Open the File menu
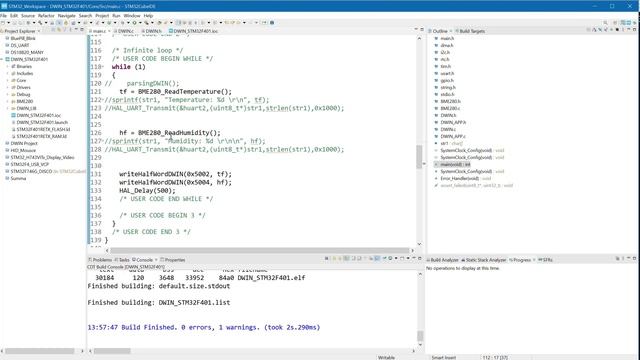 pyautogui.click(x=4, y=16)
